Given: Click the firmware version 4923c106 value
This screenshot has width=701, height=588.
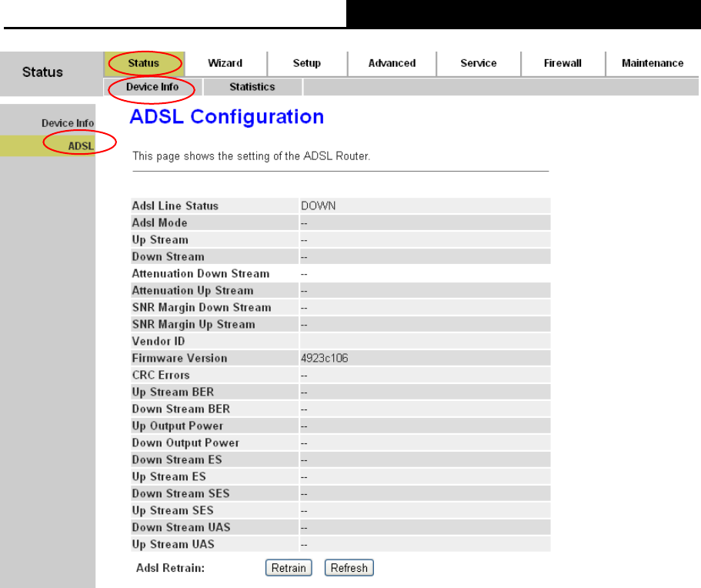Looking at the screenshot, I should (325, 358).
